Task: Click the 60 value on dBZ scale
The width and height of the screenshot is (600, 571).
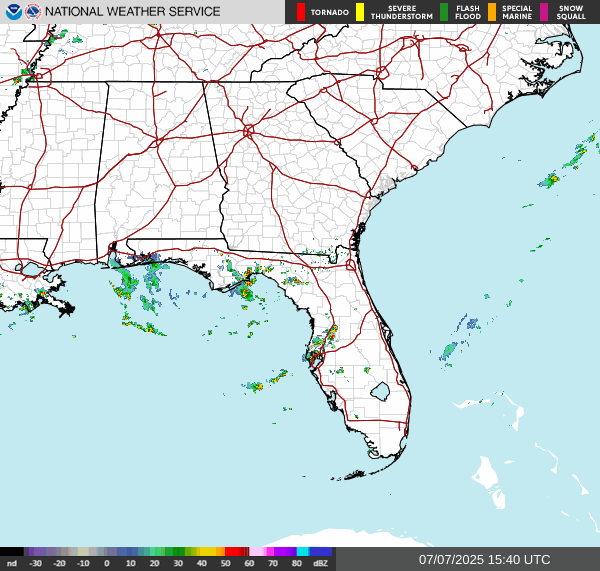Action: point(249,563)
